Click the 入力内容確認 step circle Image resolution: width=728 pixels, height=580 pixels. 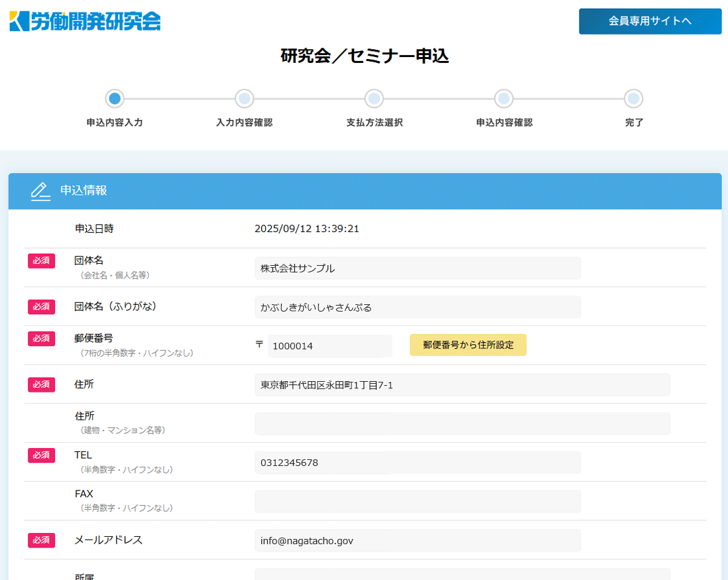pos(244,99)
